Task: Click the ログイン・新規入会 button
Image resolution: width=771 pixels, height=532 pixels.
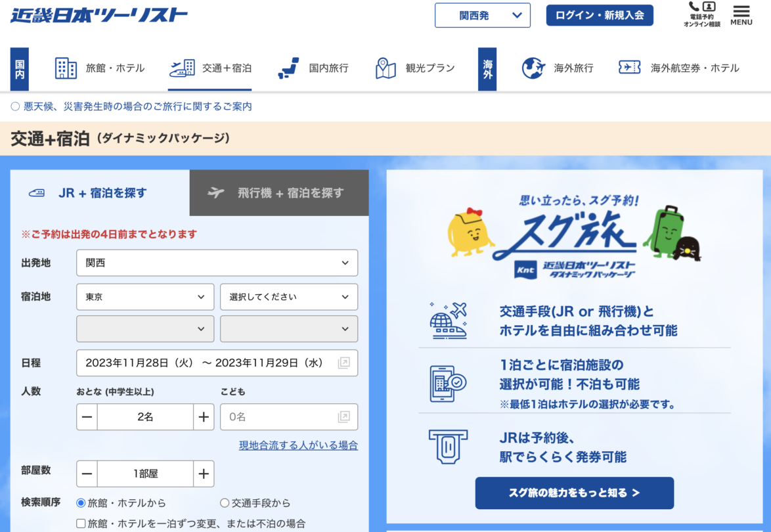Action: click(600, 14)
